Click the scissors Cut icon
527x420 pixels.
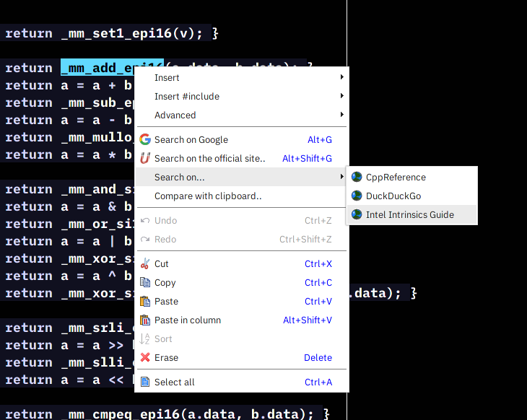145,264
